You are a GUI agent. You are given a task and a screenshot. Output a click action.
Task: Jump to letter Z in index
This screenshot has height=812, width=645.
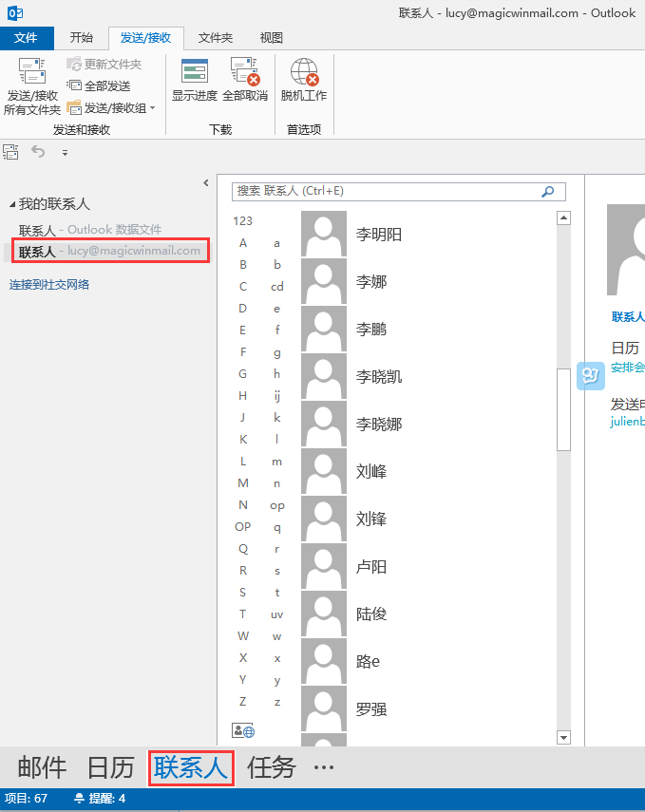tap(242, 701)
